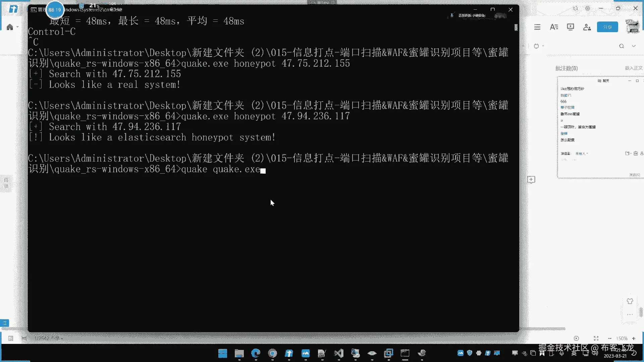
Task: Expand the chevron next to search icon
Action: click(x=634, y=46)
